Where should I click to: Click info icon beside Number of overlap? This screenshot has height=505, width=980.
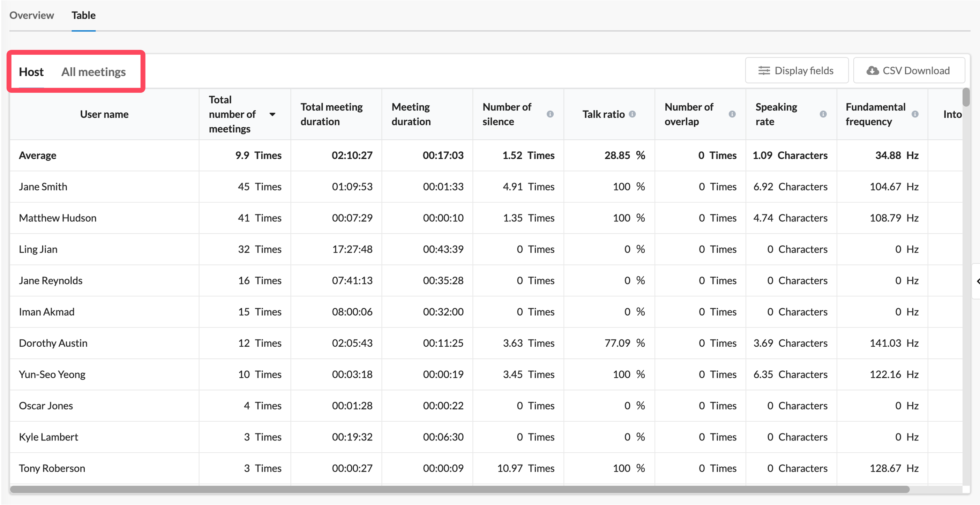pos(732,114)
